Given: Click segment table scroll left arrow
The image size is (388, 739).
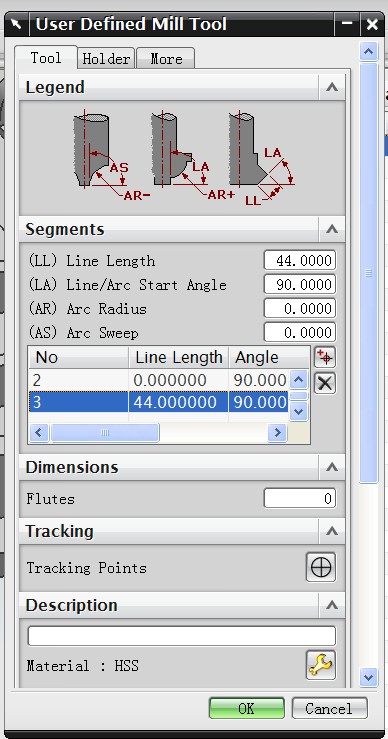Looking at the screenshot, I should coord(40,432).
